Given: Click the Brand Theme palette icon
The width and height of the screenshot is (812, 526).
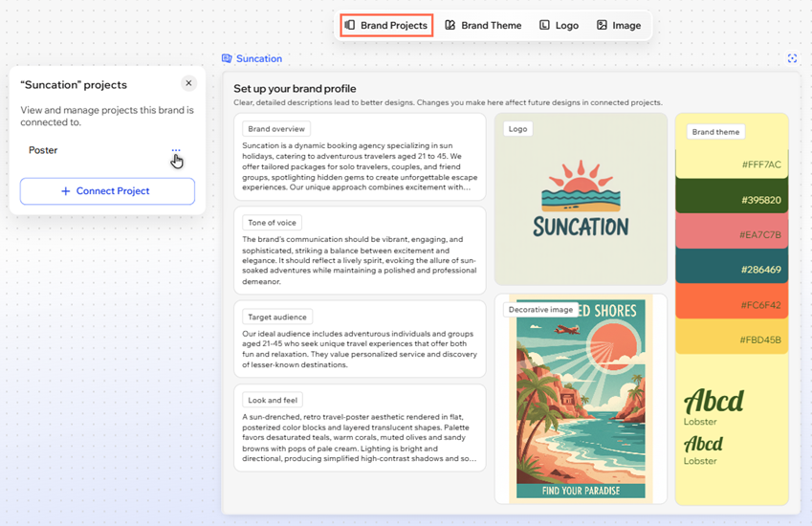Looking at the screenshot, I should 450,25.
